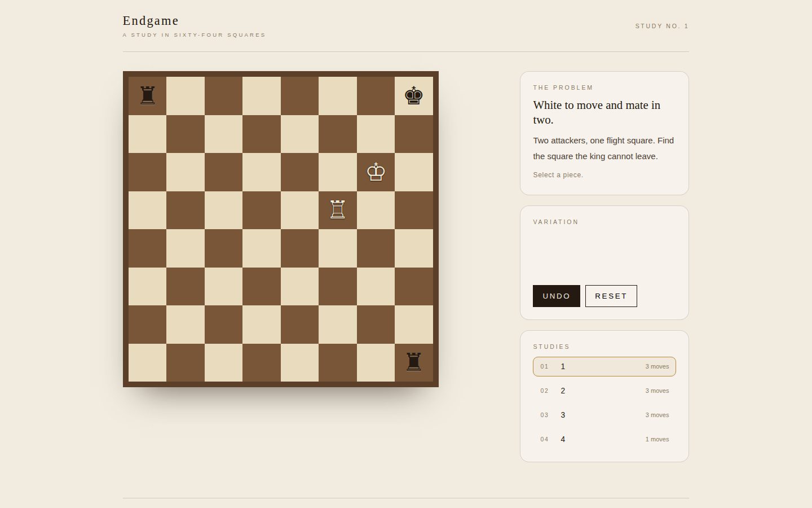The image size is (812, 508).
Task: Click the black rook on a8
Action: (147, 96)
